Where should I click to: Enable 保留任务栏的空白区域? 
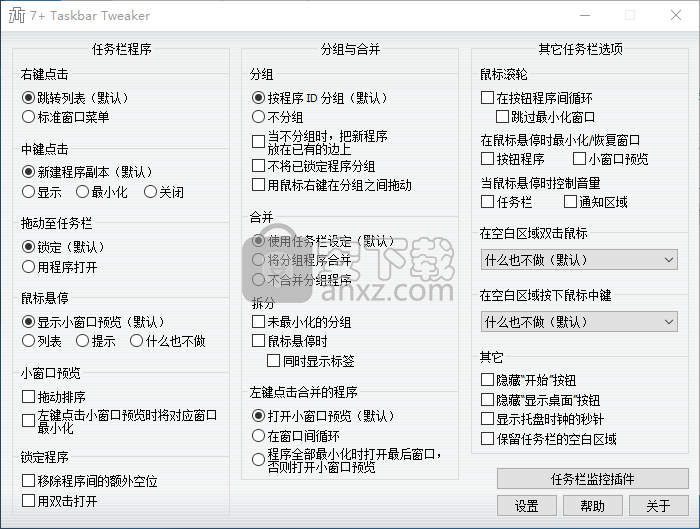point(549,439)
